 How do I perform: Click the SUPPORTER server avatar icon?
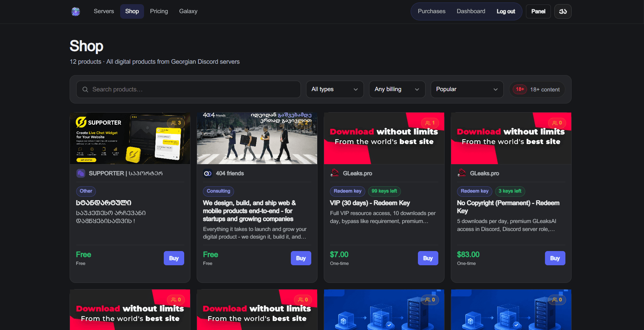[x=81, y=173]
